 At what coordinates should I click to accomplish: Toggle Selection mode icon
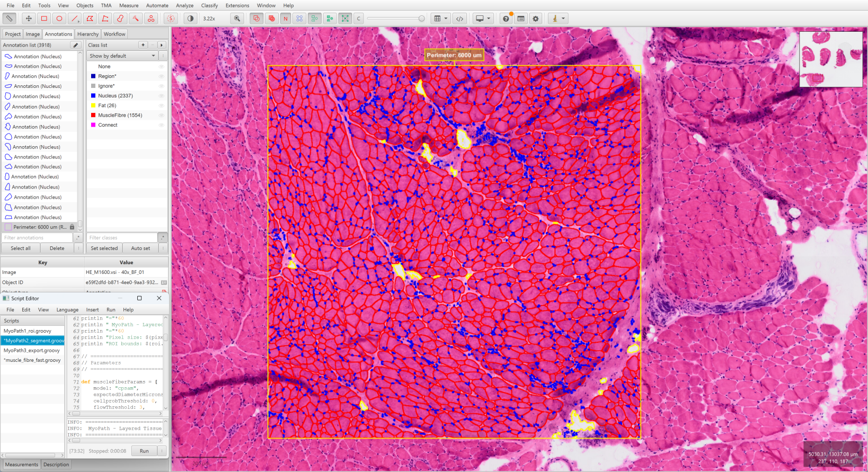171,19
